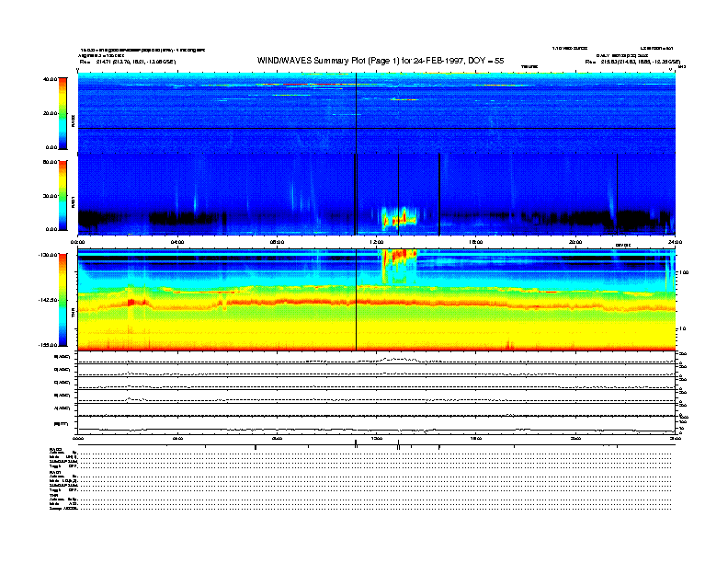Click the 00:00 tick label below middle spectrogram

point(78,242)
